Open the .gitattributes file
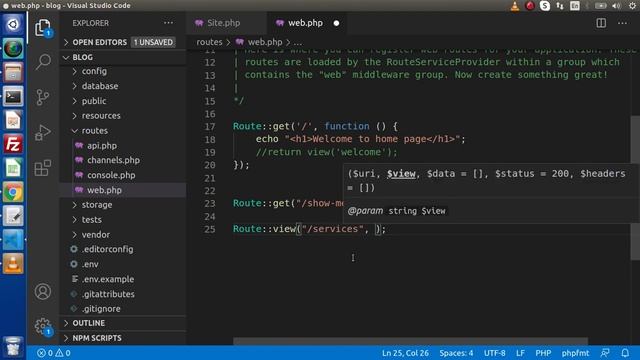The image size is (640, 360). [108, 294]
